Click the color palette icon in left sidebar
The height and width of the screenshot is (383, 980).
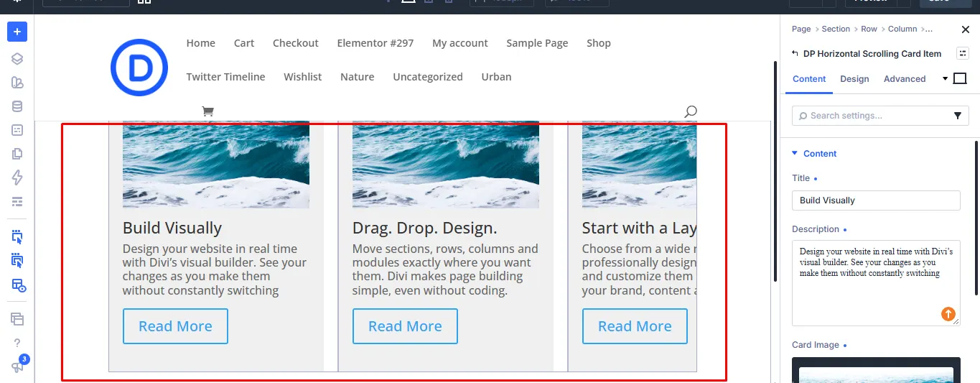(x=17, y=83)
